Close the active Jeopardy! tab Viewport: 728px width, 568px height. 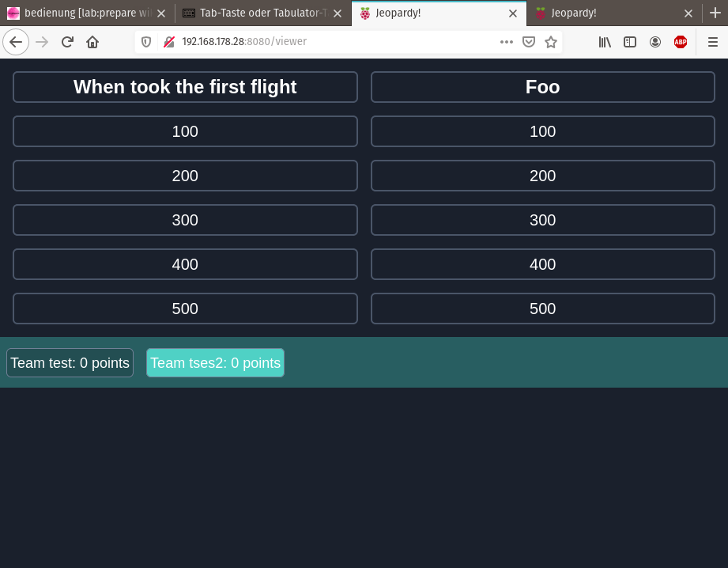point(513,13)
